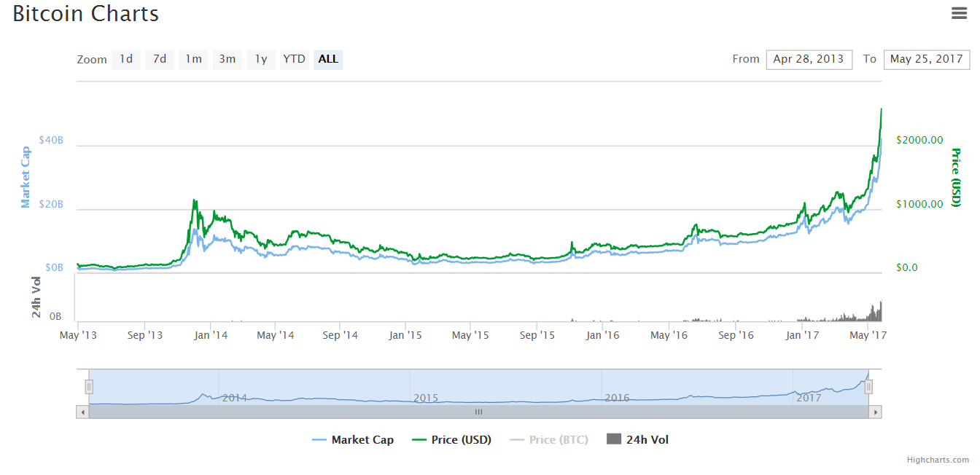Select the ALL zoom option
Screen dimensions: 980x475
[x=328, y=59]
